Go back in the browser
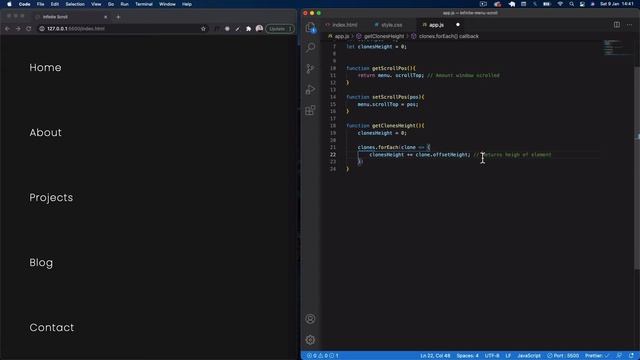 point(7,29)
